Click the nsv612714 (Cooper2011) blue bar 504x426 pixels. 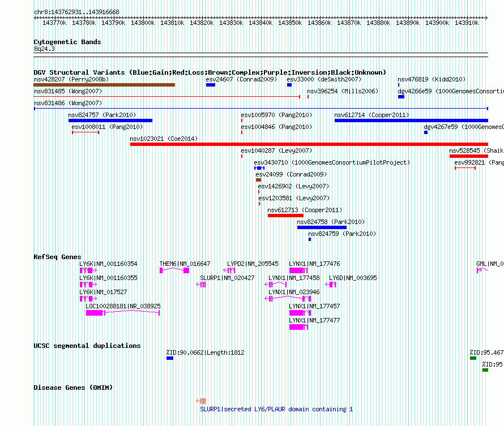point(411,121)
